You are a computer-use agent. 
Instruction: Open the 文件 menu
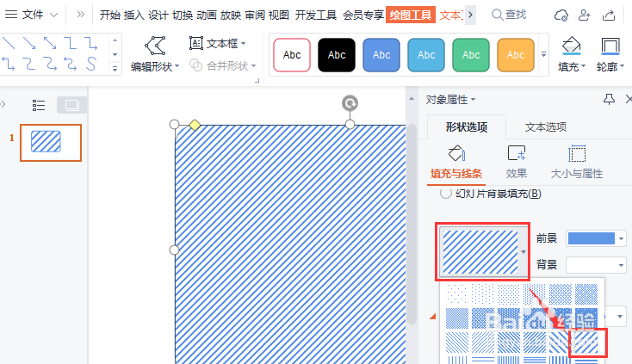click(40, 15)
